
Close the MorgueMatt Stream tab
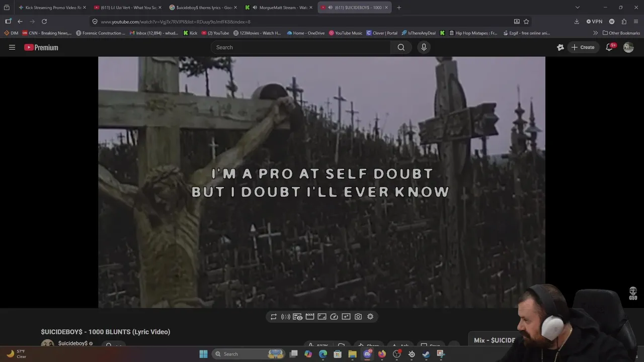point(311,8)
